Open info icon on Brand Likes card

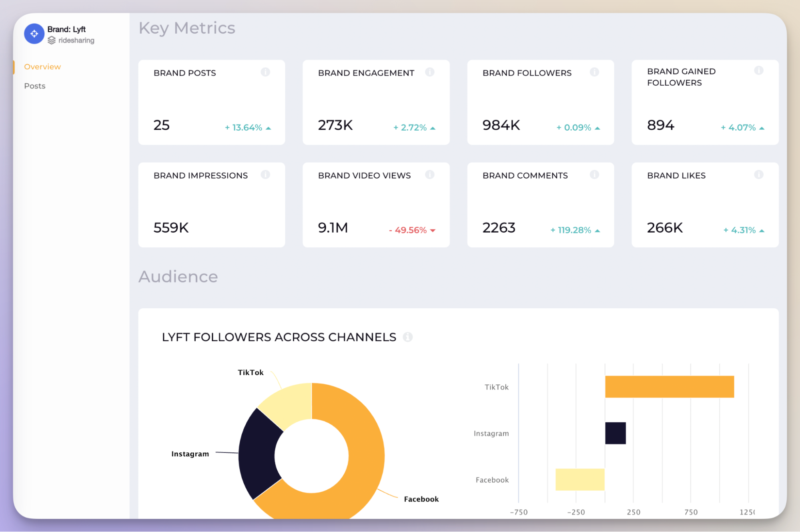coord(759,175)
